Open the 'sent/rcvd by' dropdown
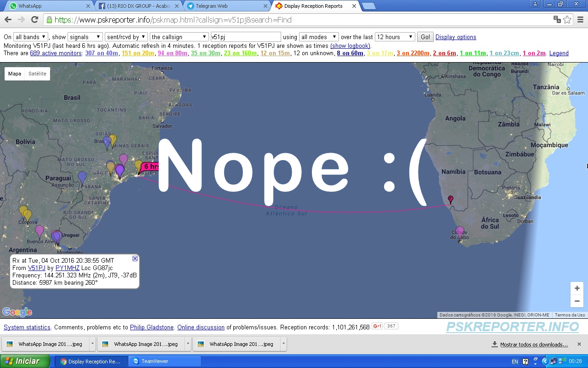Viewport: 588px width, 368px height. (126, 37)
